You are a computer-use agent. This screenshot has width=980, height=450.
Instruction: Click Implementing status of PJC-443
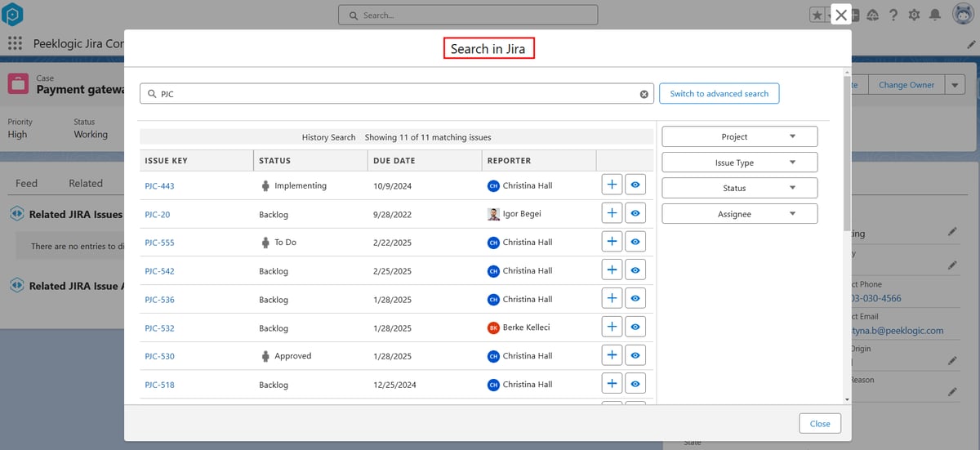tap(301, 185)
